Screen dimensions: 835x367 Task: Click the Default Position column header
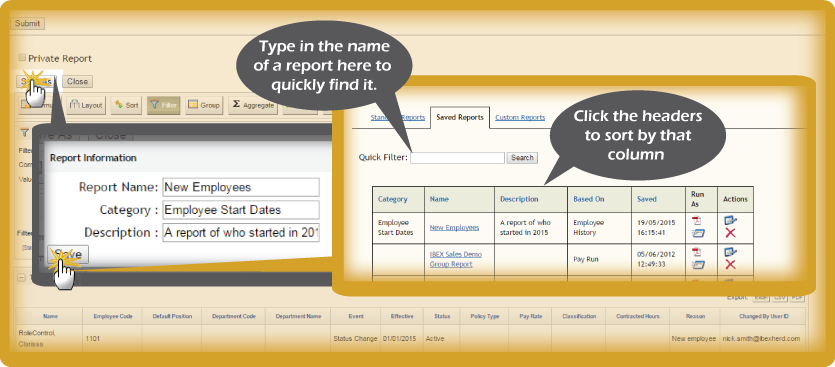click(x=171, y=316)
